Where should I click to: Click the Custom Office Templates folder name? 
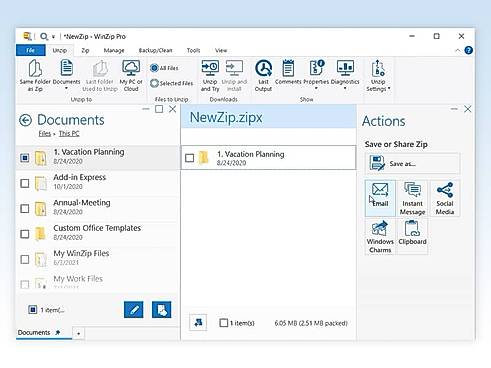(97, 228)
